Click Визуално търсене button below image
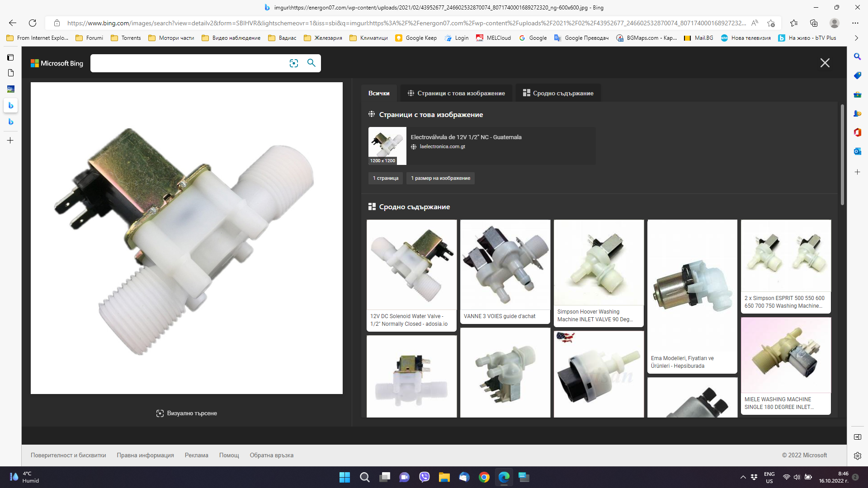 (x=187, y=413)
